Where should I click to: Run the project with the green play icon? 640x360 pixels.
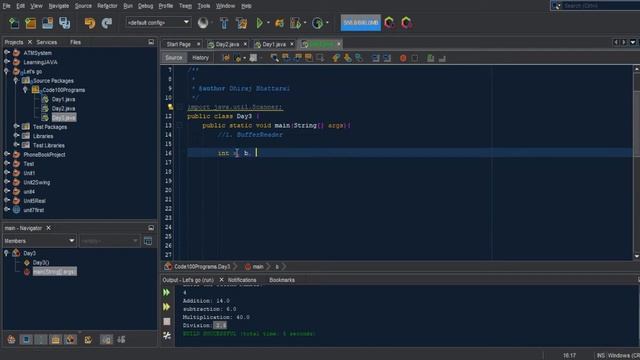259,23
